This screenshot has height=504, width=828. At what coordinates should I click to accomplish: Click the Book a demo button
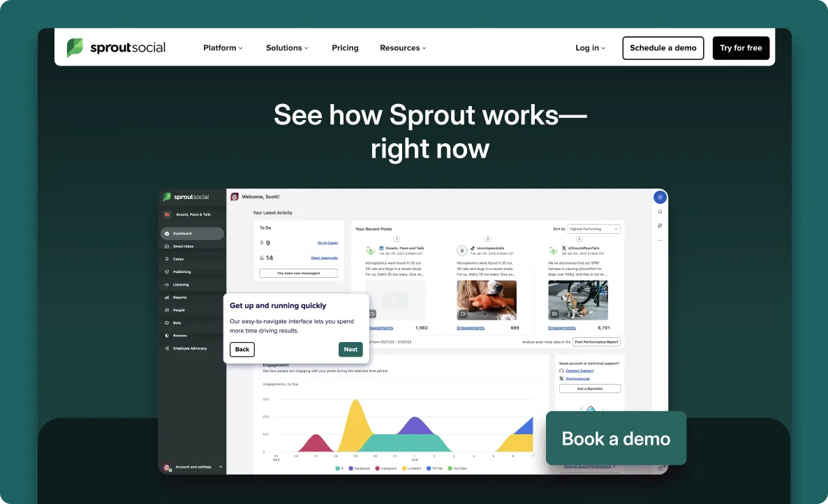click(616, 438)
